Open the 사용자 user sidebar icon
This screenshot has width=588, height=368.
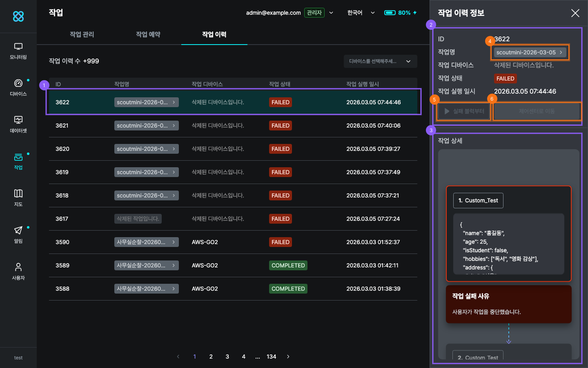tap(18, 272)
